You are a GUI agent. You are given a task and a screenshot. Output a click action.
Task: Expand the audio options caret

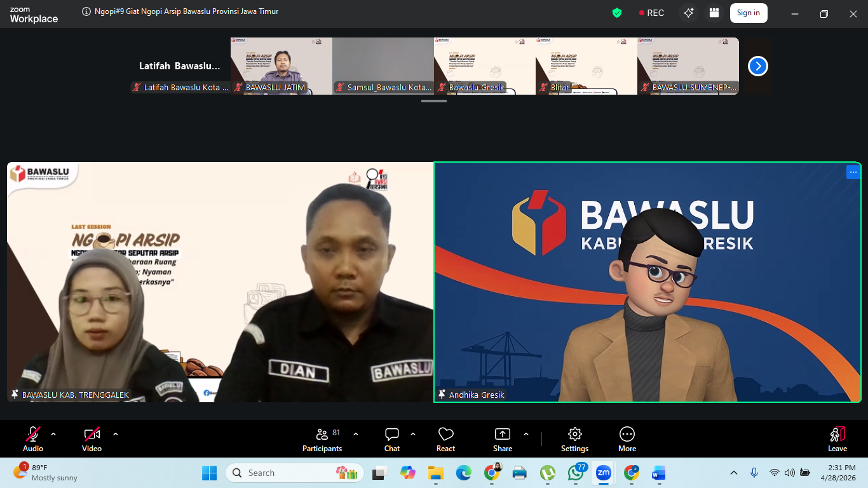(53, 434)
